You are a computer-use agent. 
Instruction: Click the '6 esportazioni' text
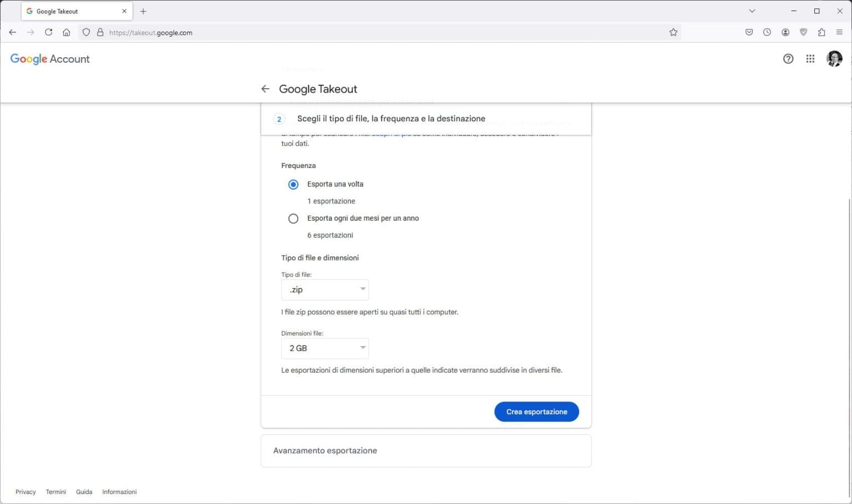click(x=330, y=236)
